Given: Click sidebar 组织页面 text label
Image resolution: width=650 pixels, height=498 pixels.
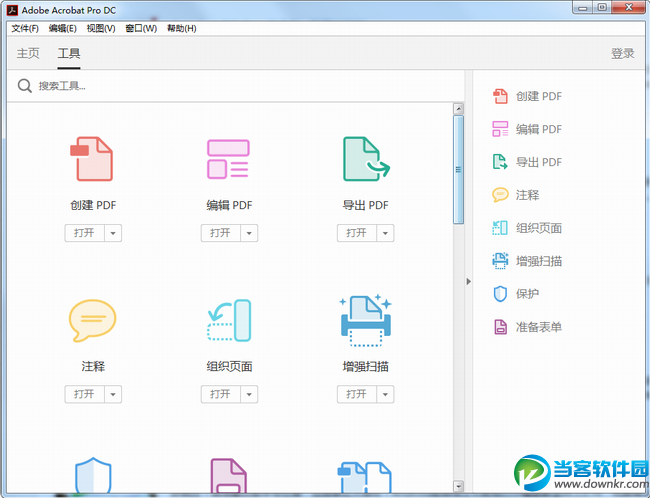Looking at the screenshot, I should [x=538, y=228].
